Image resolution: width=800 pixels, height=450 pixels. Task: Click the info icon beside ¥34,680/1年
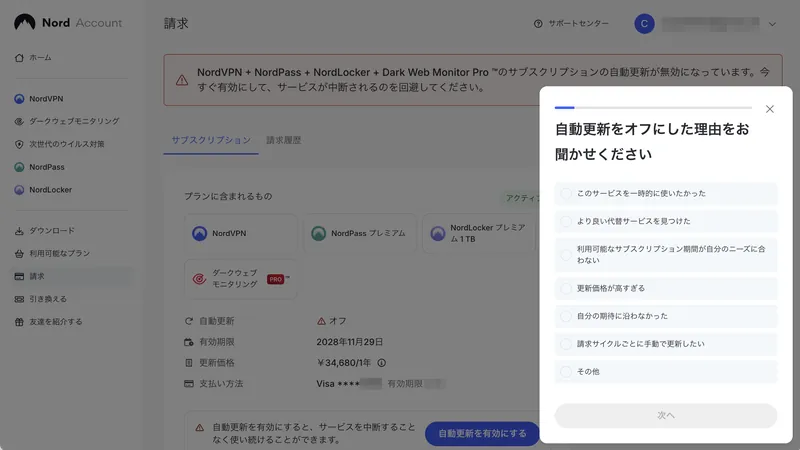[x=382, y=363]
